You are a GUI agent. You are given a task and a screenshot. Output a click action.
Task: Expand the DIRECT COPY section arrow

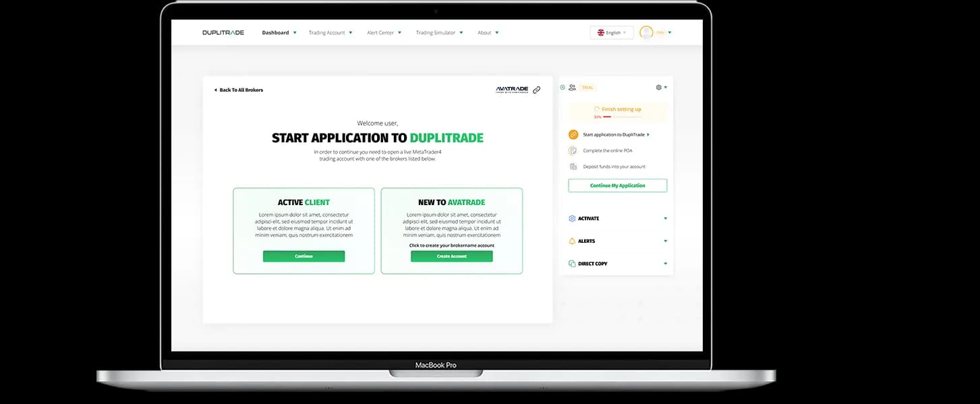[665, 264]
